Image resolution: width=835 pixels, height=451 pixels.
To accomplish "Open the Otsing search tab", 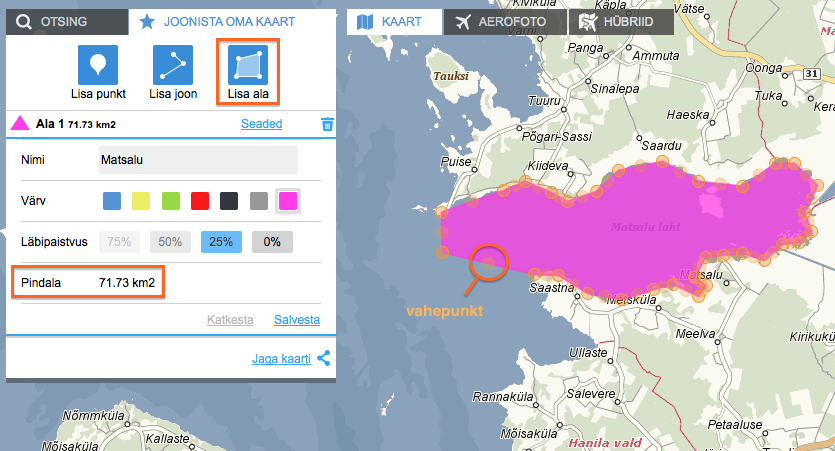I will point(66,21).
